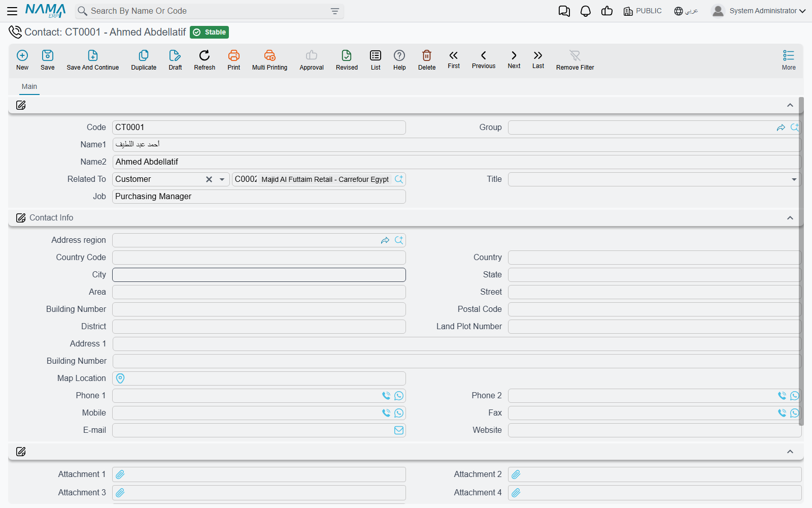Mark record as Revised
The height and width of the screenshot is (508, 812).
tap(347, 60)
